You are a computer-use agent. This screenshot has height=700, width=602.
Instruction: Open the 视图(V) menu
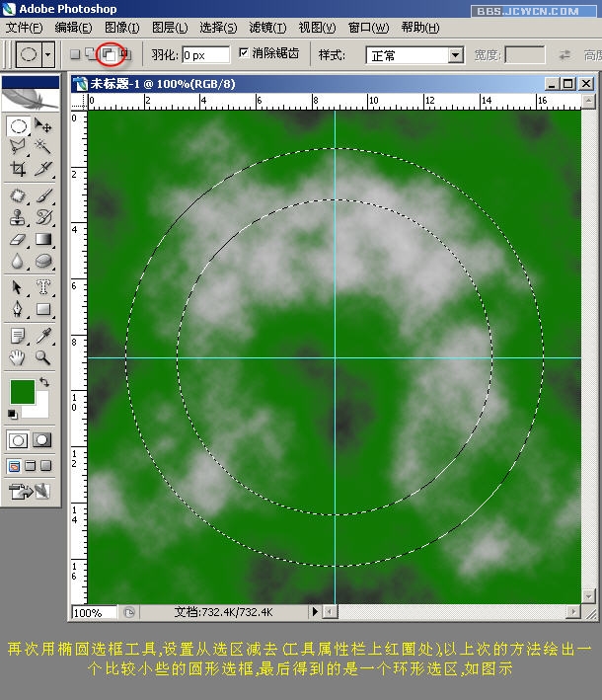[317, 28]
